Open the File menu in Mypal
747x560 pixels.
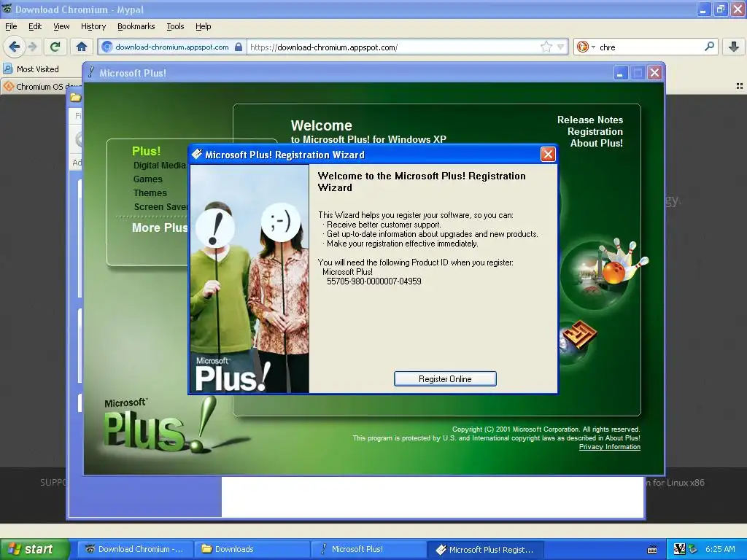(11, 26)
